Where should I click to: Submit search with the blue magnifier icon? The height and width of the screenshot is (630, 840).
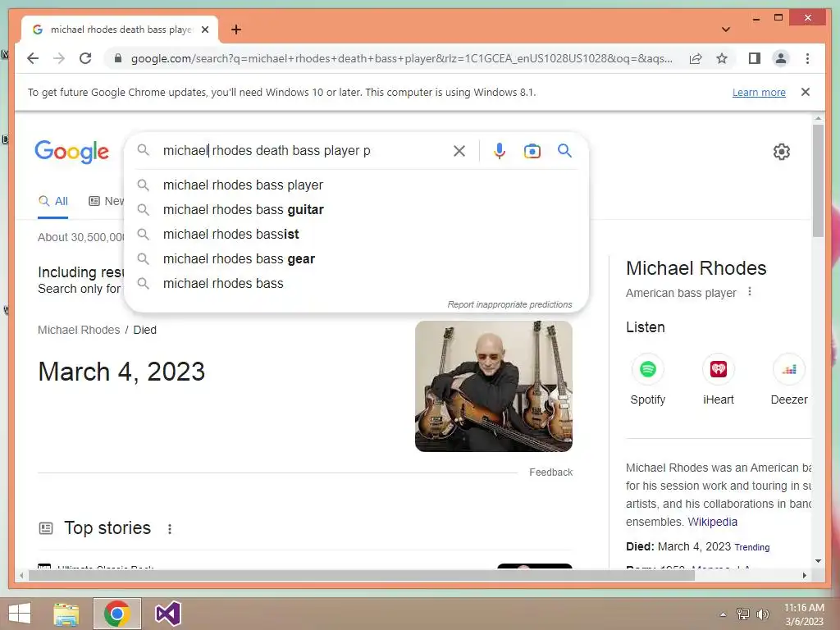click(564, 151)
